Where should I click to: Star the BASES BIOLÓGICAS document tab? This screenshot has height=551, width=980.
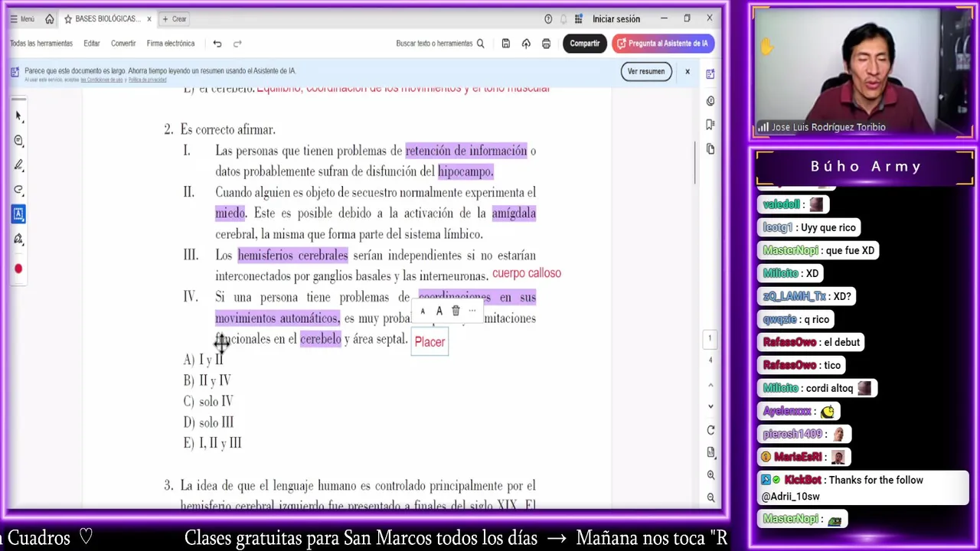click(68, 19)
